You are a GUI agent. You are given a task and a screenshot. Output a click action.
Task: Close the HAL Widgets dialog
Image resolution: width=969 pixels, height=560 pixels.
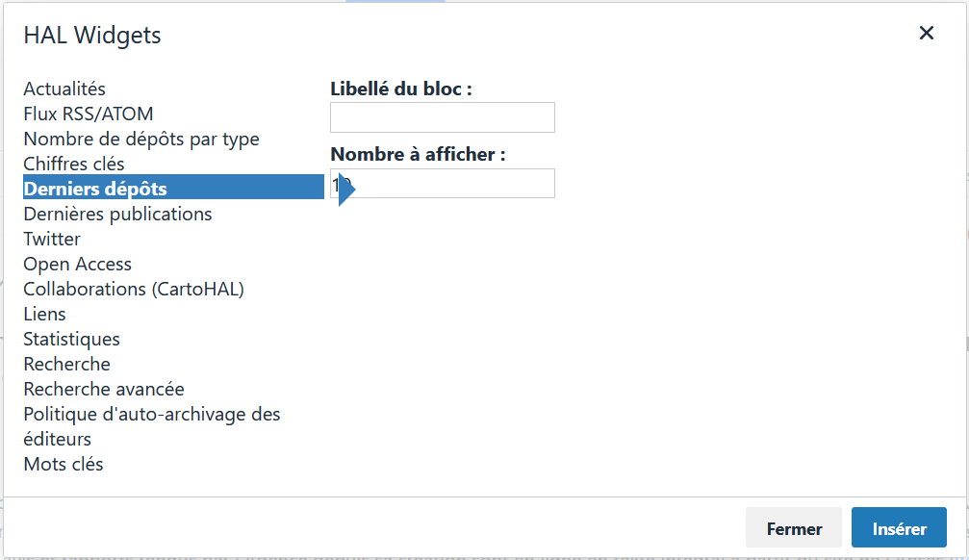click(x=926, y=33)
